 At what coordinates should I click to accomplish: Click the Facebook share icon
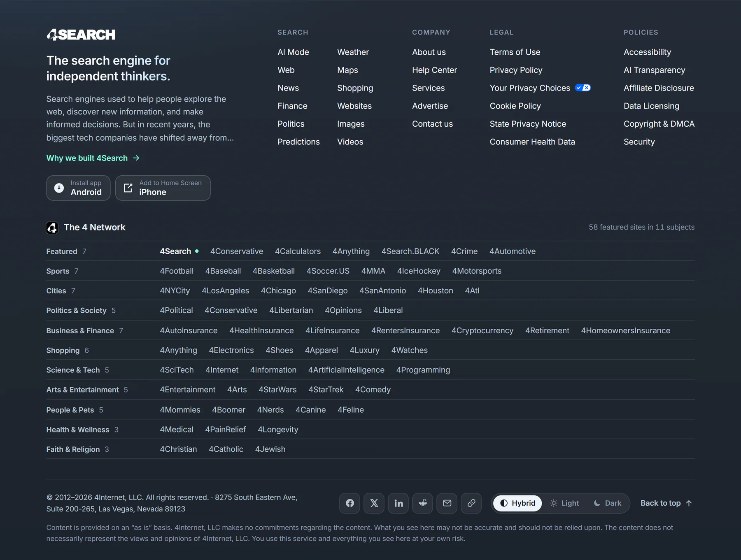tap(350, 503)
